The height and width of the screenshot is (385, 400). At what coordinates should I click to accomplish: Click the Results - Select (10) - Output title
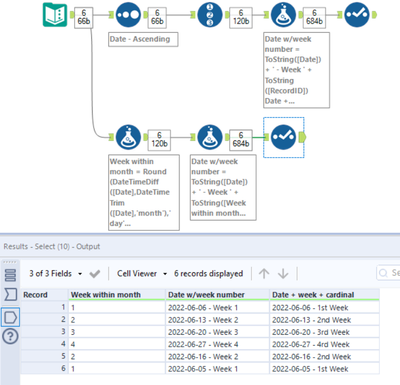point(52,246)
